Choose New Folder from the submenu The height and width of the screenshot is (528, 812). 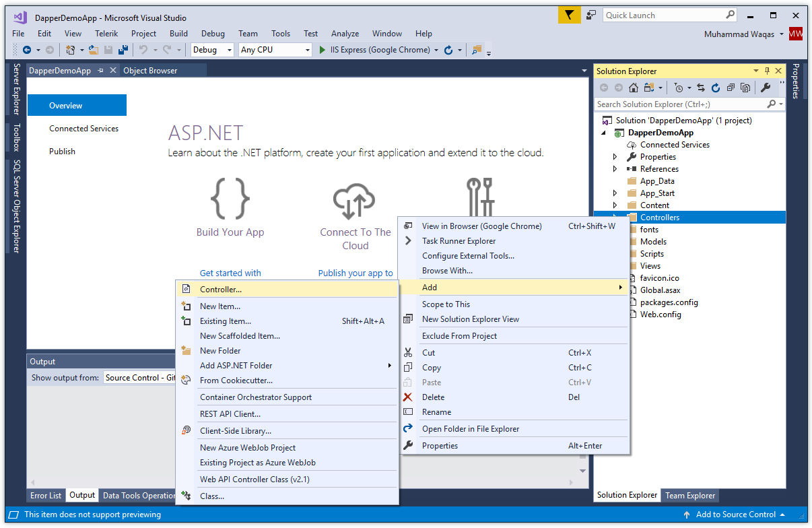(287, 351)
